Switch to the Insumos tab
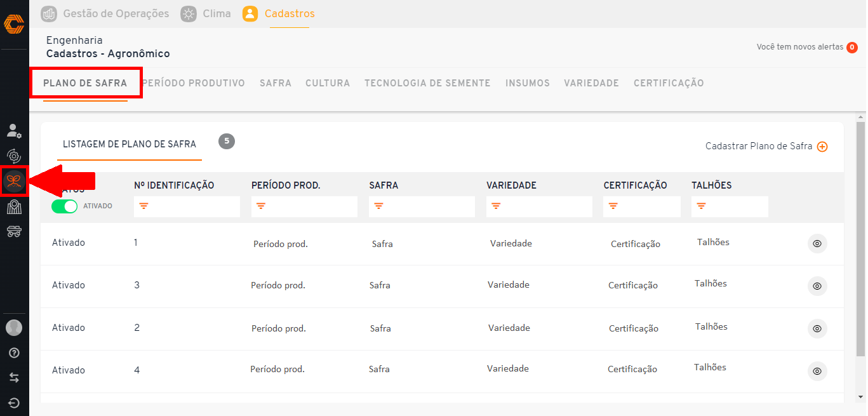The width and height of the screenshot is (868, 416). click(x=528, y=83)
